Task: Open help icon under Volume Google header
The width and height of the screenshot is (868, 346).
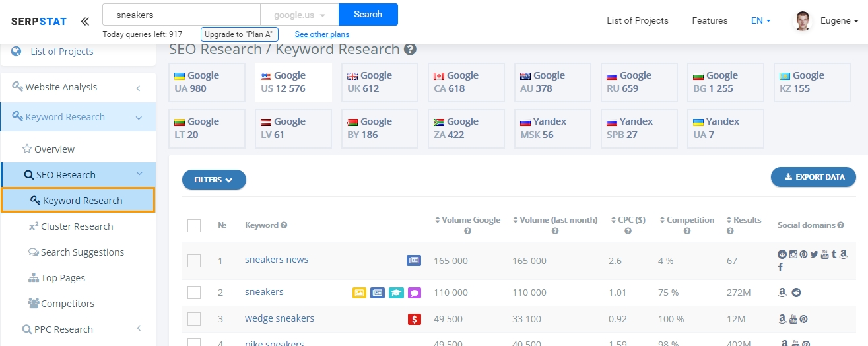Action: tap(467, 231)
